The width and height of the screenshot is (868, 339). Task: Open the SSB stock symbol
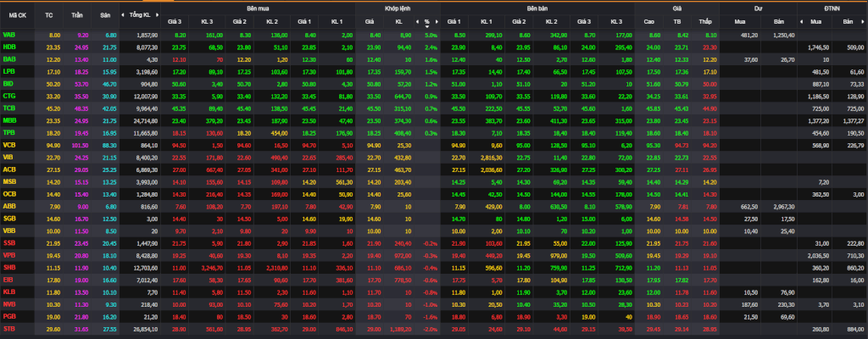[8, 242]
